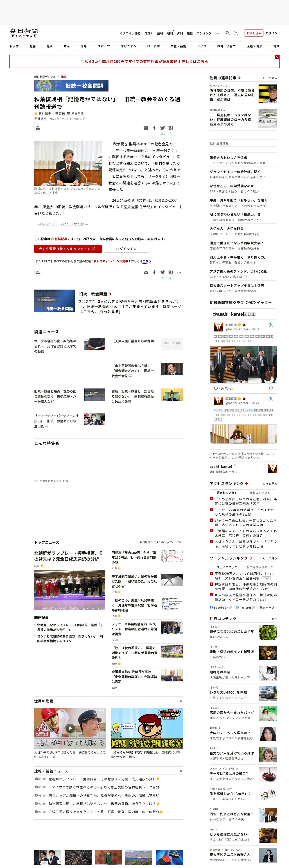Click X logo on second asahi_kantei tweet
Image resolution: width=289 pixels, height=868 pixels.
tap(271, 399)
